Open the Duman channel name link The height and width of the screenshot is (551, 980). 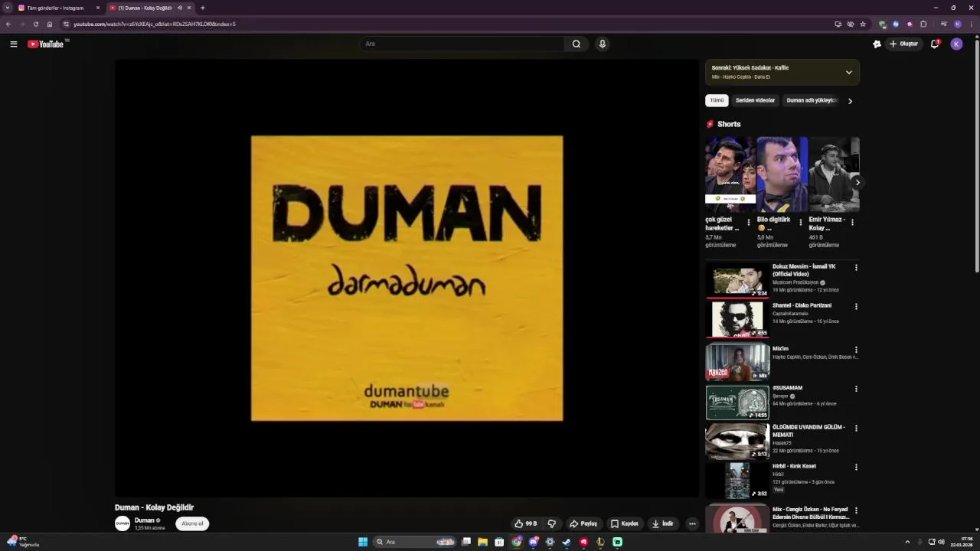click(145, 520)
